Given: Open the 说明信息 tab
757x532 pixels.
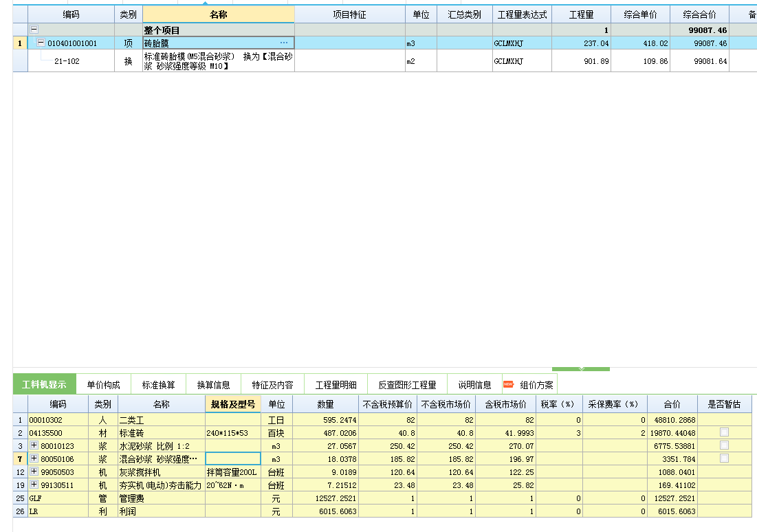Looking at the screenshot, I should [474, 385].
